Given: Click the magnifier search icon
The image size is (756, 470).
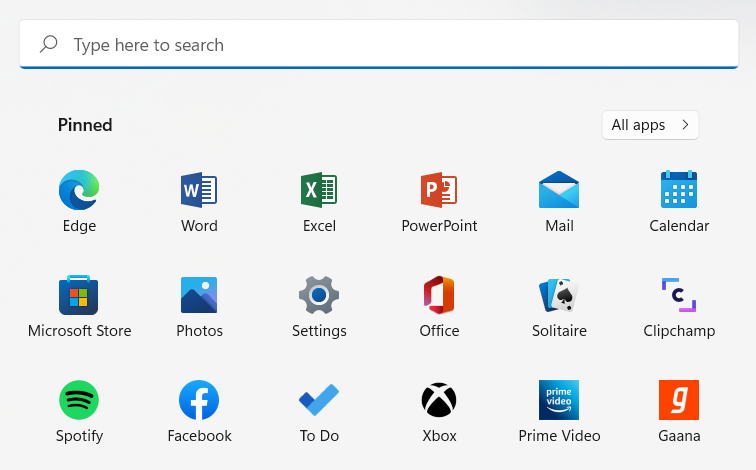Looking at the screenshot, I should point(49,44).
